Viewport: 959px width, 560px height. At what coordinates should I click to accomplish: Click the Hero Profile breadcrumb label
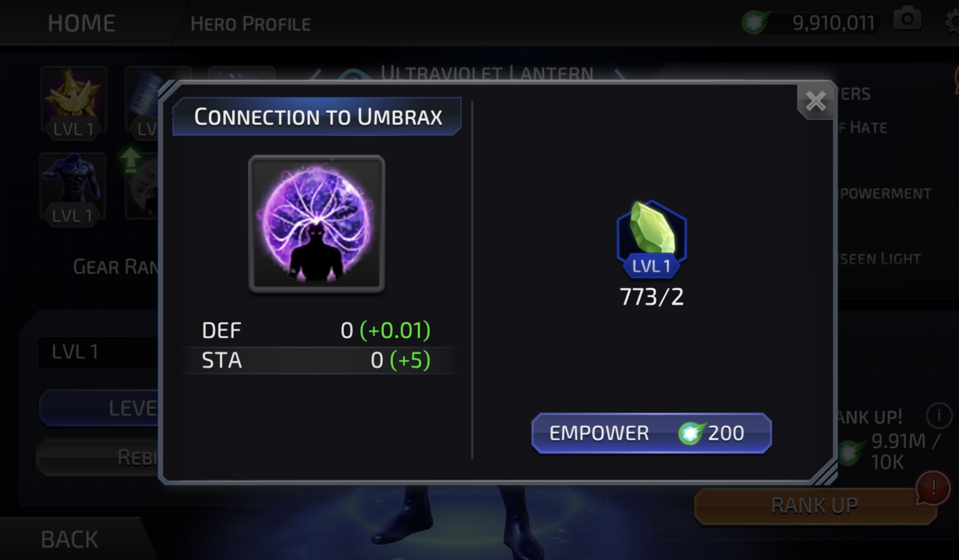(x=251, y=24)
